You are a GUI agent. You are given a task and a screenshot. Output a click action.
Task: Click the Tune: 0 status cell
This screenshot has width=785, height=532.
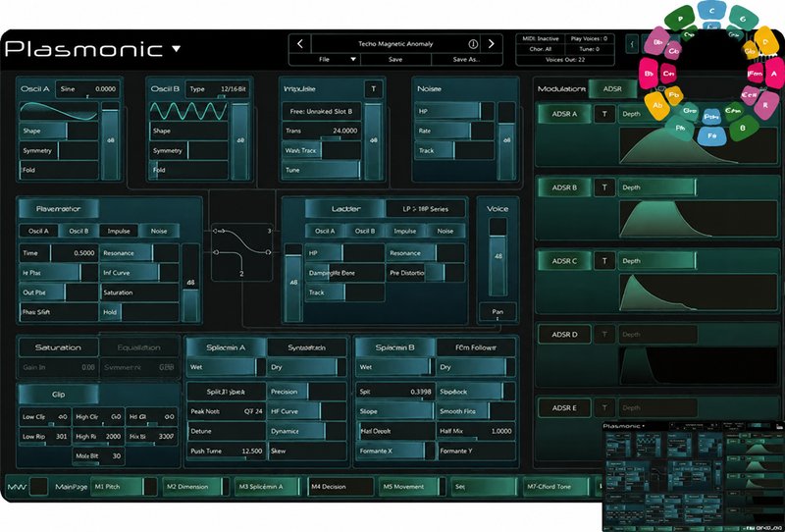coord(590,49)
